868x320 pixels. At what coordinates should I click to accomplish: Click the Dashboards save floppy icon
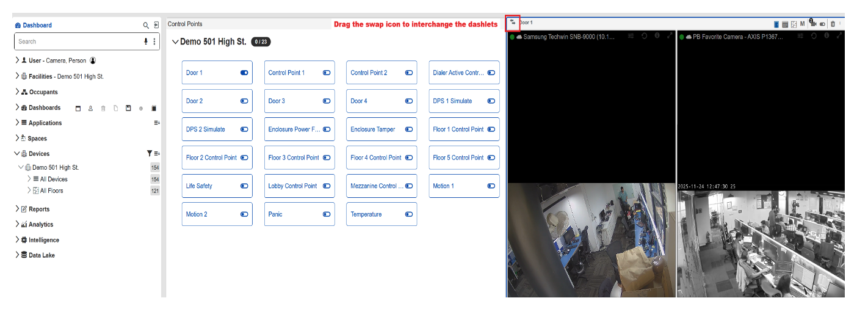click(x=128, y=108)
